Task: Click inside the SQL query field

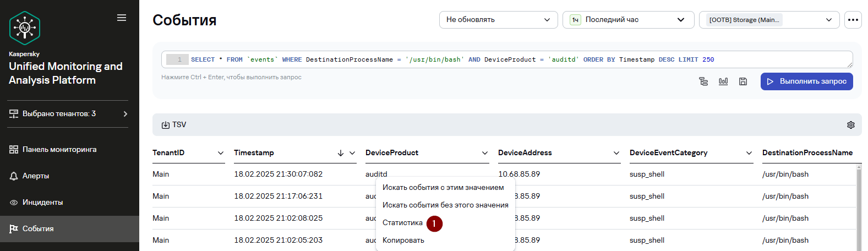Action: [x=507, y=59]
